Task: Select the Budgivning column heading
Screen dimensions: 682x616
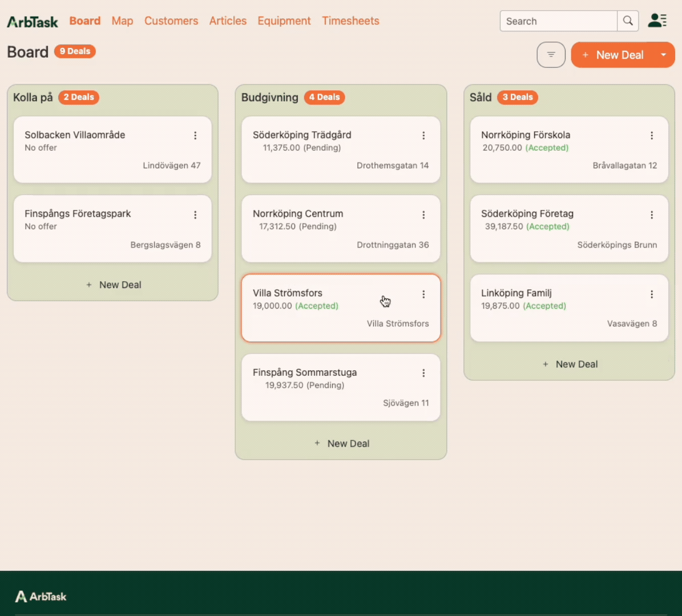Action: point(270,98)
